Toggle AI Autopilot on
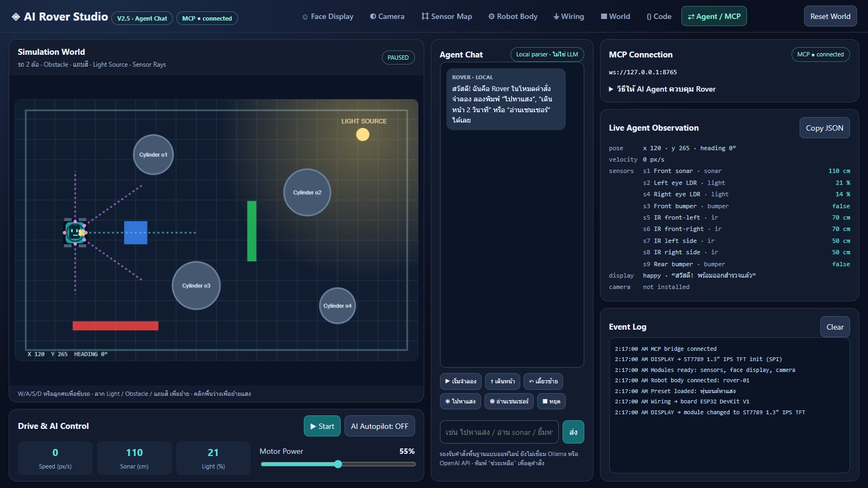Image resolution: width=868 pixels, height=488 pixels. 380,426
